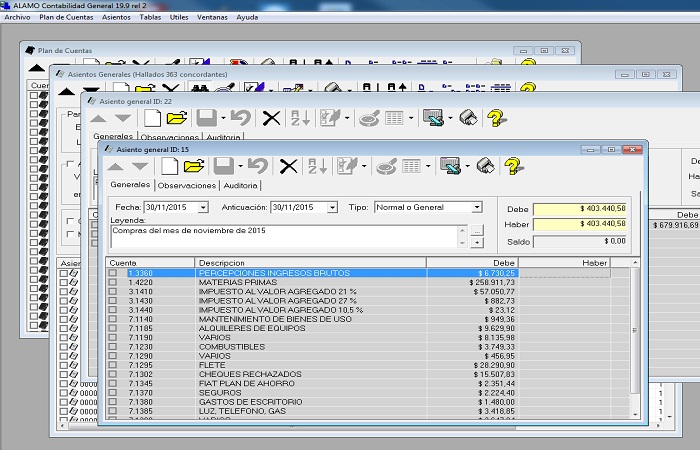The height and width of the screenshot is (450, 700).
Task: Create new entry in Asiento ID: 22 toolbar
Action: (152, 118)
